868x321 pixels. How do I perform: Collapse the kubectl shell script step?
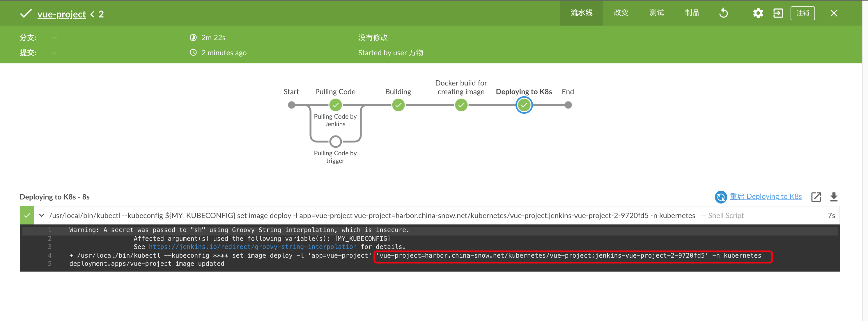click(41, 215)
